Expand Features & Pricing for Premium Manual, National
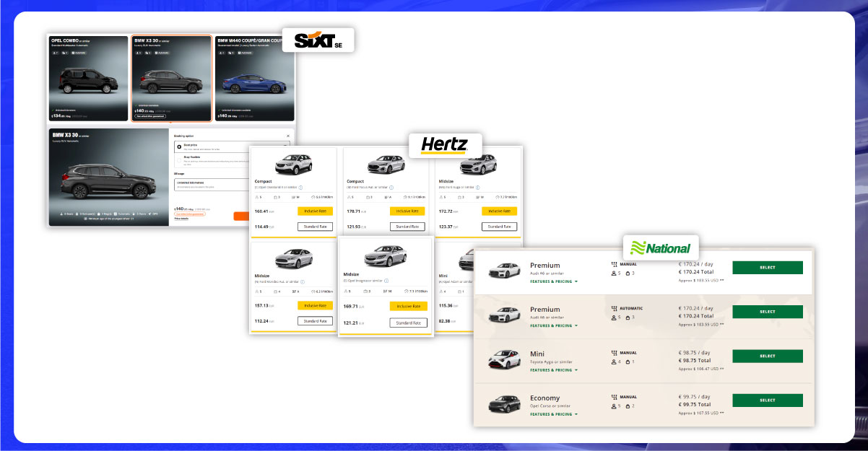The width and height of the screenshot is (868, 451). [554, 281]
